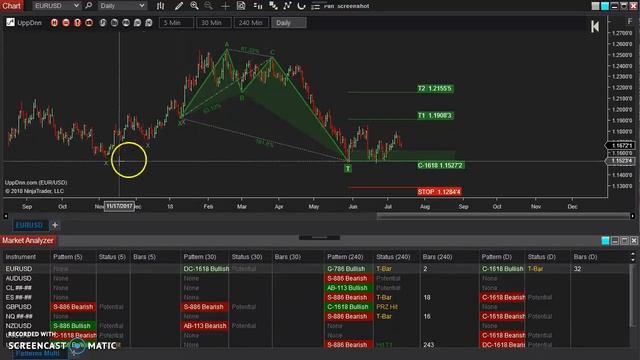640x360 pixels.
Task: Select the Daily timeframe button
Action: [x=289, y=23]
